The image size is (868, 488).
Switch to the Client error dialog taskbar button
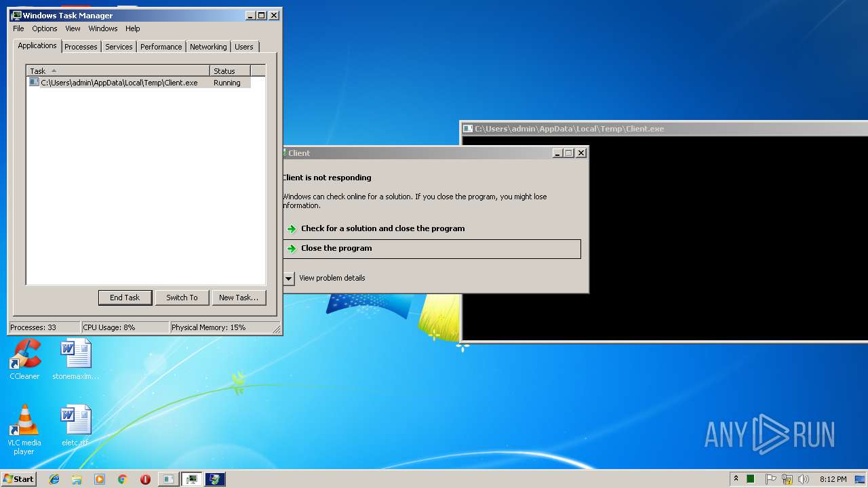click(215, 479)
